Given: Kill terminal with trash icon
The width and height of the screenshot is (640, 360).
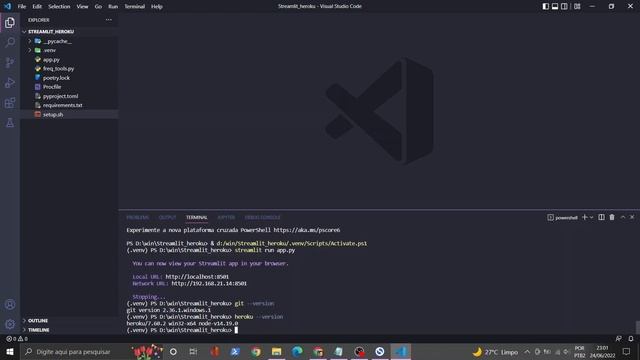Looking at the screenshot, I should click(612, 217).
